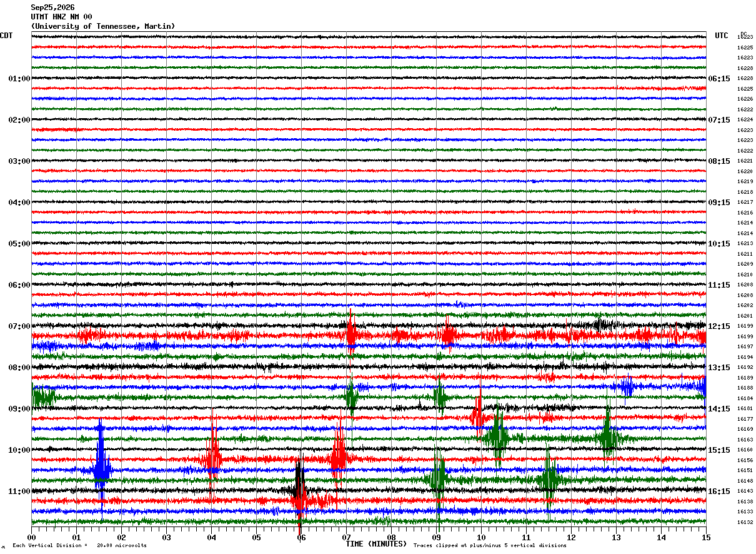Click the CDT time zone label
This screenshot has height=554, width=756.
pyautogui.click(x=6, y=36)
